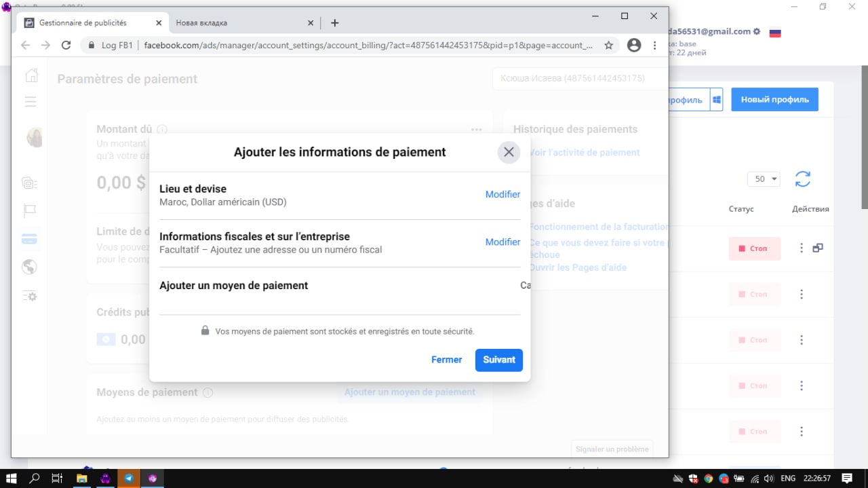Viewport: 868px width, 488px height.
Task: Close the Gestionnaire de publicités tab
Action: tap(159, 22)
